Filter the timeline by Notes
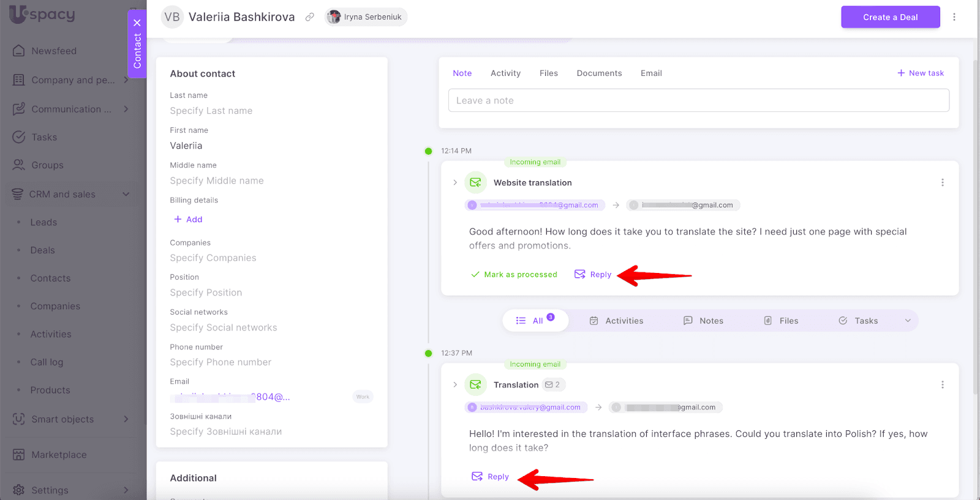980x500 pixels. coord(703,321)
